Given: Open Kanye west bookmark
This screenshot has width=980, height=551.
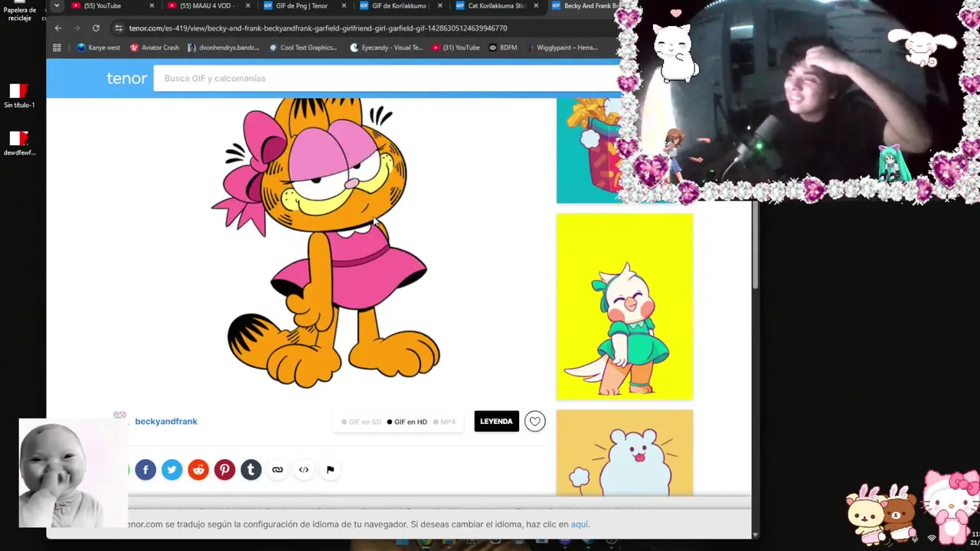Looking at the screenshot, I should click(98, 47).
